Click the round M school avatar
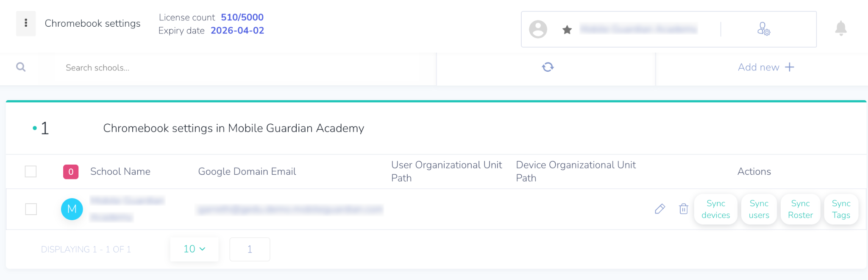The image size is (868, 280). tap(72, 209)
